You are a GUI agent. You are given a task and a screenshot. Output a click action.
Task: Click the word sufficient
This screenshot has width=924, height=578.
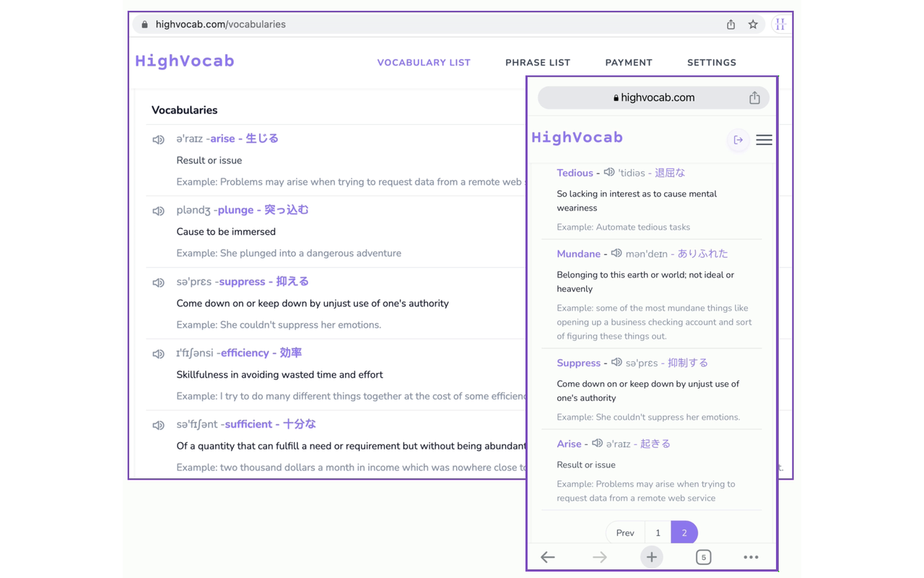tap(248, 425)
